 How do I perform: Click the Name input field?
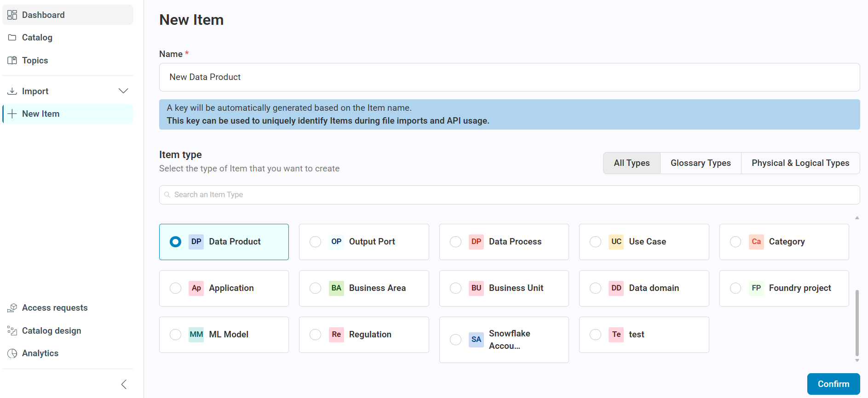[509, 77]
